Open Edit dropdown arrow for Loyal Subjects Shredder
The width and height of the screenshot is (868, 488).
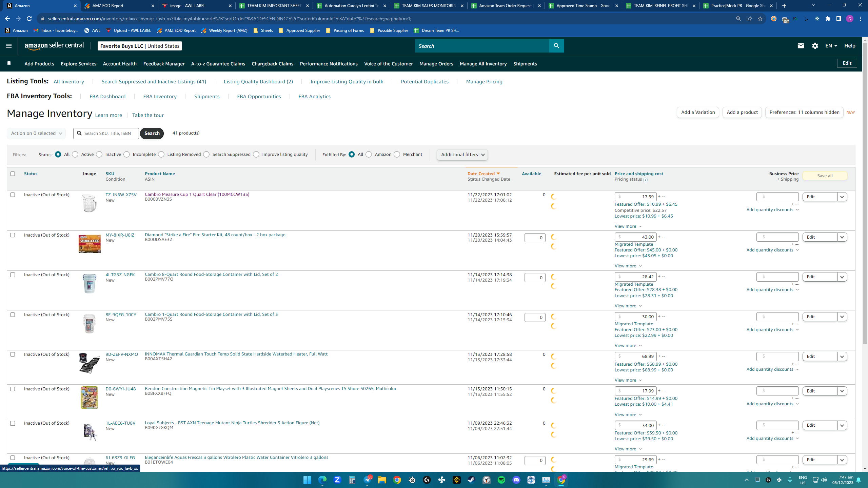(842, 425)
